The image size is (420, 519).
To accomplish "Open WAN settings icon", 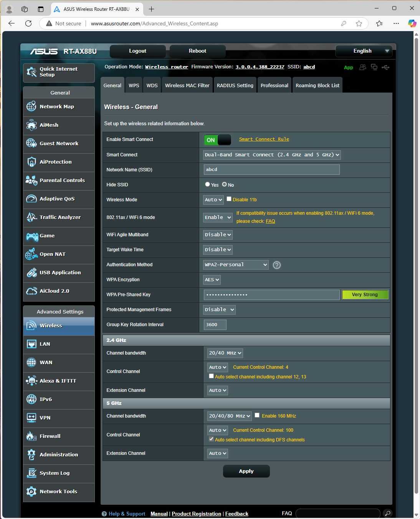I will click(x=31, y=362).
